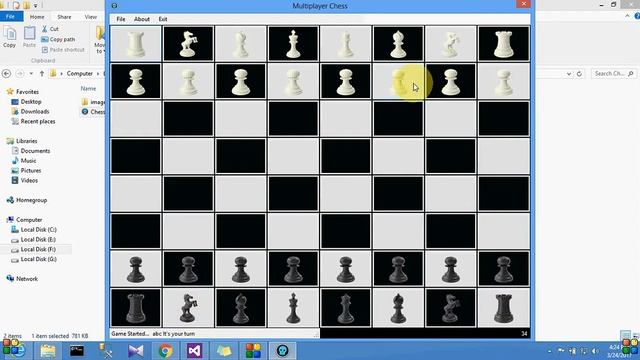The image size is (640, 360).
Task: Pick the black pawn in front of the black queen
Action: (x=346, y=269)
